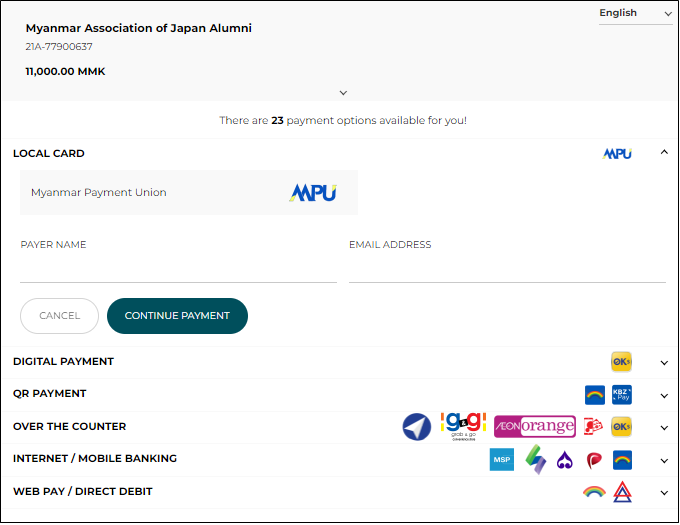Click the QR Payment section heading
The width and height of the screenshot is (680, 525).
coord(49,394)
